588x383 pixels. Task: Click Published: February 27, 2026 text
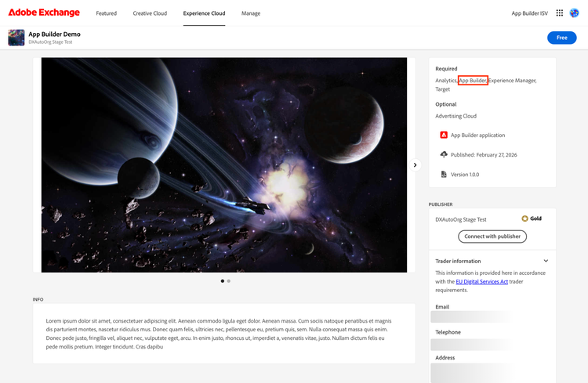coord(484,155)
